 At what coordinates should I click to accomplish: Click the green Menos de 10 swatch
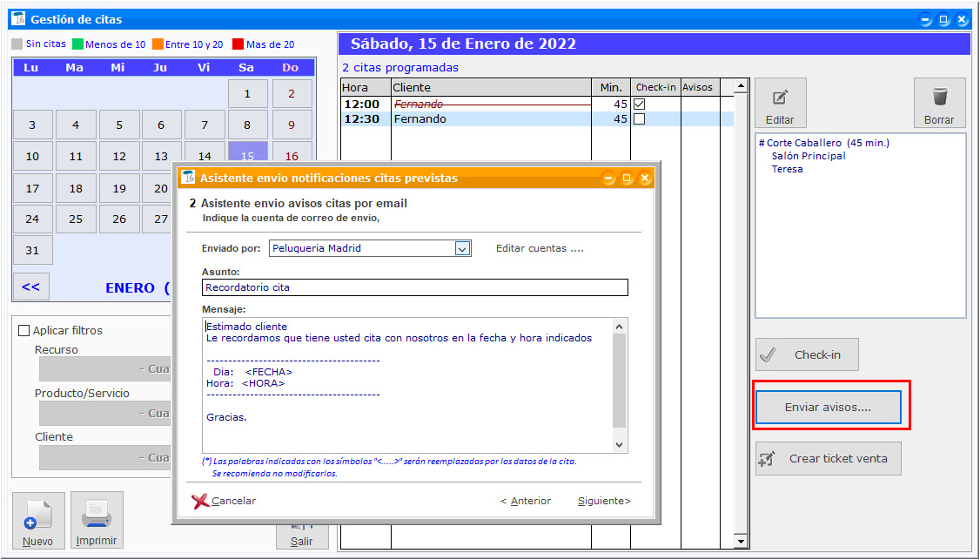(77, 44)
